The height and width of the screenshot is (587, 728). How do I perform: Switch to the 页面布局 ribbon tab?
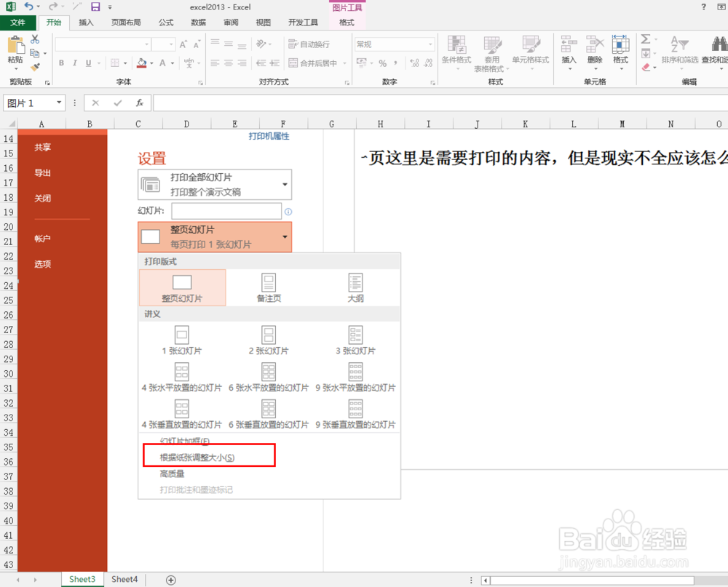pyautogui.click(x=126, y=23)
